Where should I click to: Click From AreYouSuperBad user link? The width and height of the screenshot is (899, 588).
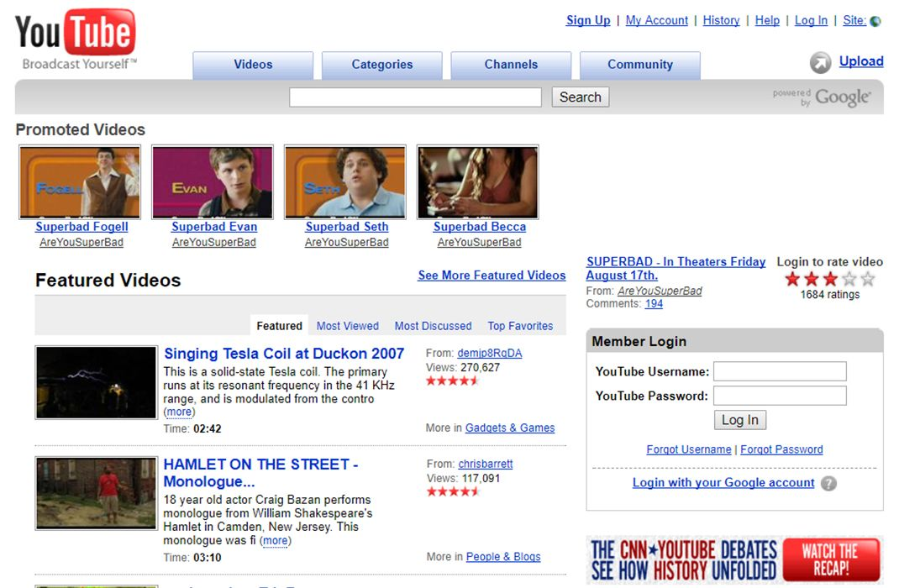pos(660,291)
